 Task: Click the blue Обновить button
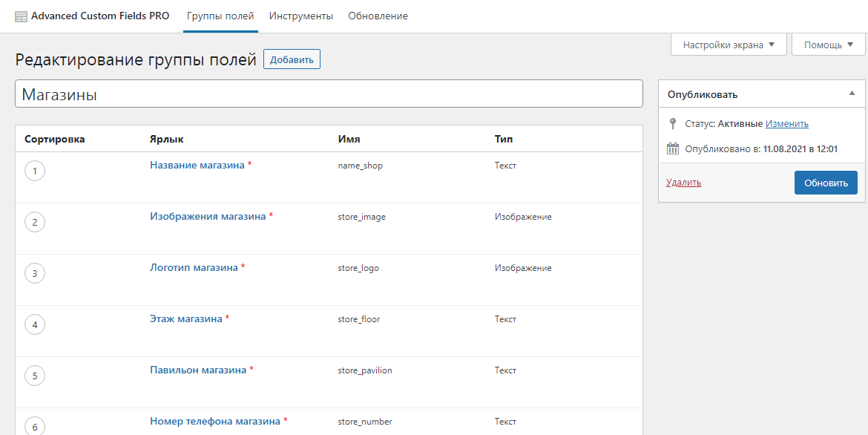(x=826, y=183)
